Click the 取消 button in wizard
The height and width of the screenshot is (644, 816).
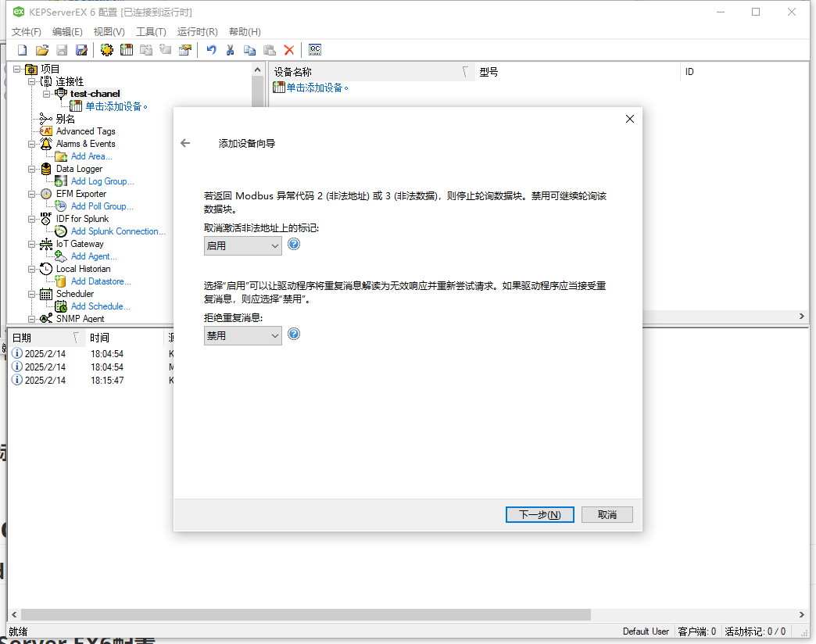pos(607,514)
